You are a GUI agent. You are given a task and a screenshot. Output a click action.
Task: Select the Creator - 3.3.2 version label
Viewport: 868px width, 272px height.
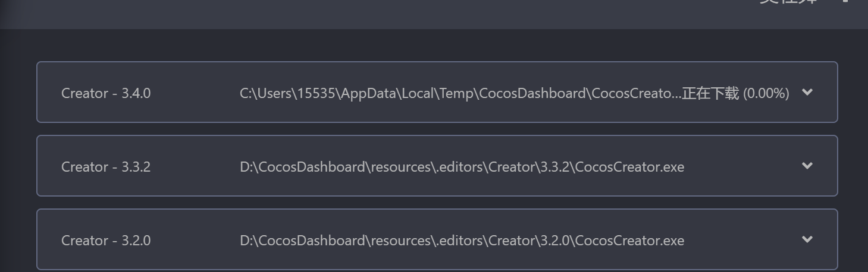coord(106,167)
